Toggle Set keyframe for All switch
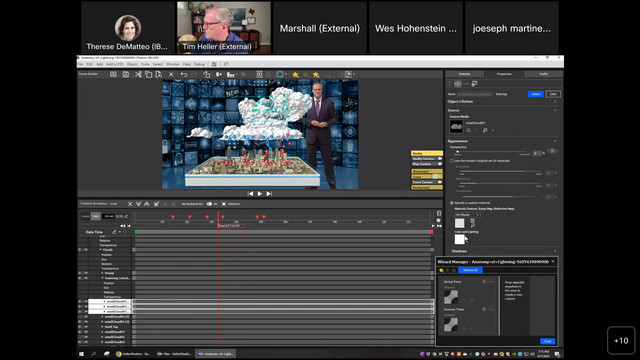Image resolution: width=640 pixels, height=360 pixels. (209, 204)
